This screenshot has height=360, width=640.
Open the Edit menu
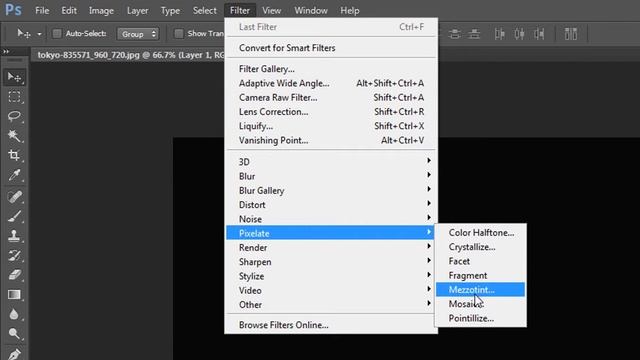(x=69, y=11)
